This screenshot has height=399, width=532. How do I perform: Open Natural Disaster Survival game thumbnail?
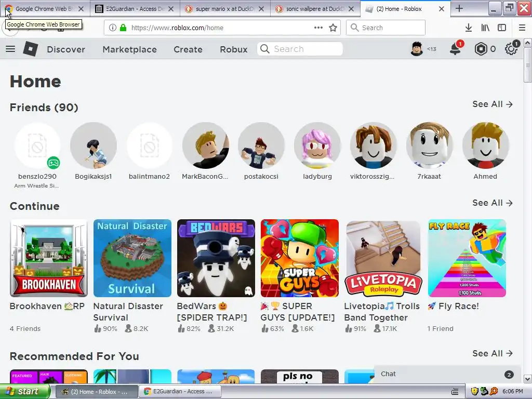132,258
